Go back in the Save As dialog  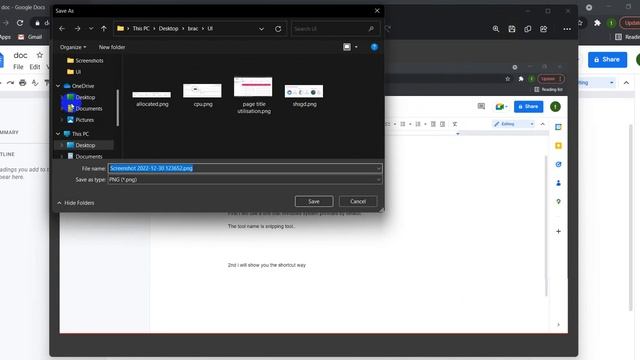point(62,29)
